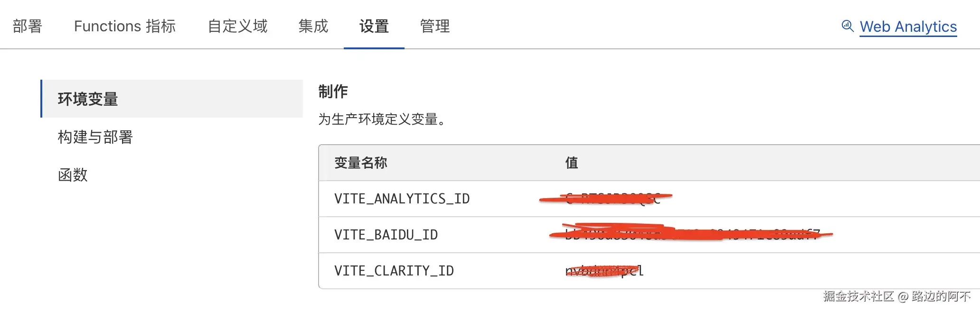This screenshot has width=980, height=312.
Task: Open the 函数 sidebar section
Action: pos(73,175)
